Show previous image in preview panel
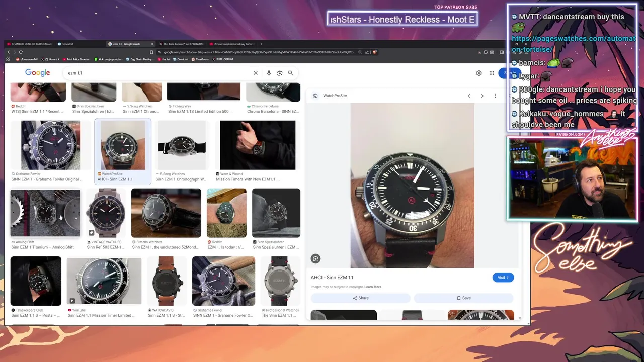Screen dimensions: 644x362 coord(469,96)
